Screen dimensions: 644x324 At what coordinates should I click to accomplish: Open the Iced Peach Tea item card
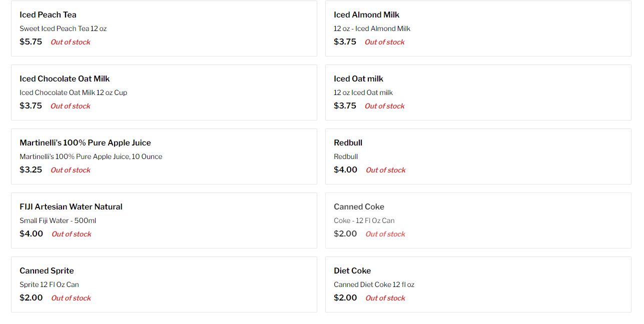click(x=164, y=28)
